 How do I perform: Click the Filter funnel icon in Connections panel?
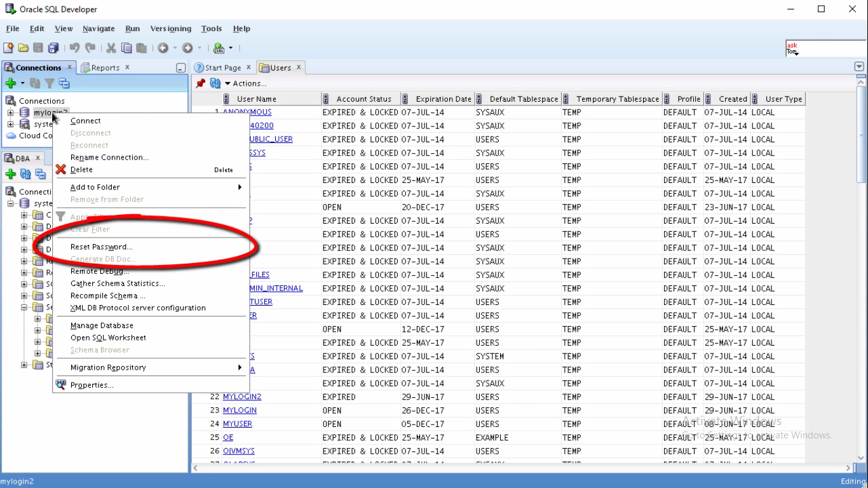(50, 83)
